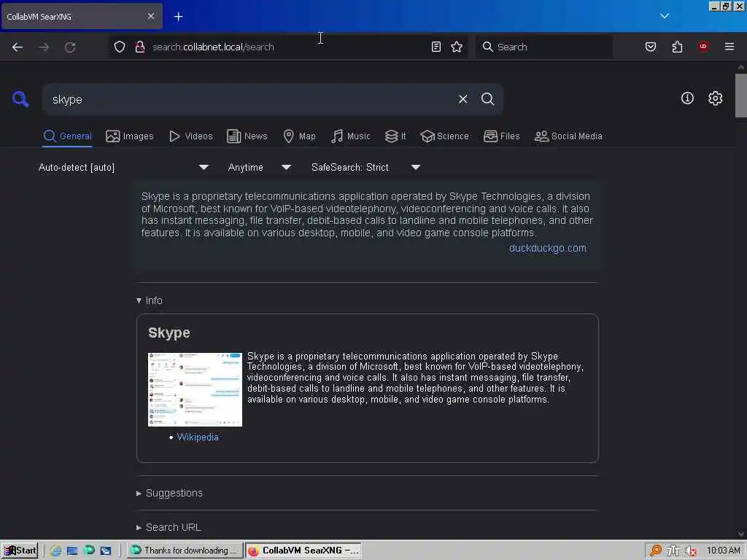Open SearXNG preferences gear
Screen dimensions: 747x560
(x=715, y=98)
